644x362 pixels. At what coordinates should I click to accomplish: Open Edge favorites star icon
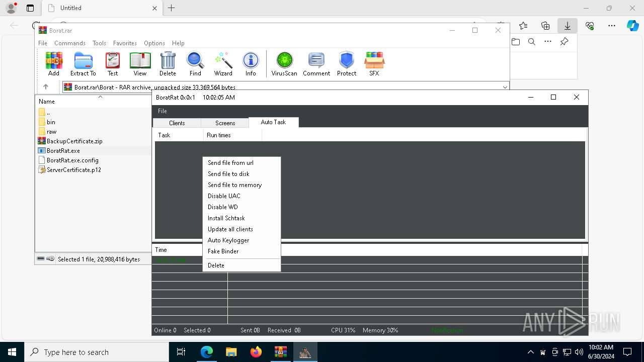(x=523, y=26)
